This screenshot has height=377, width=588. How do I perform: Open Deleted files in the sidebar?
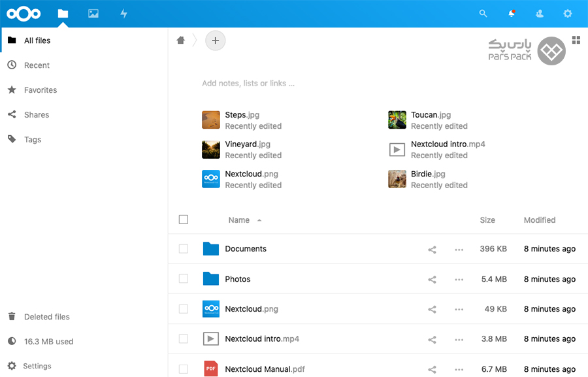point(46,317)
